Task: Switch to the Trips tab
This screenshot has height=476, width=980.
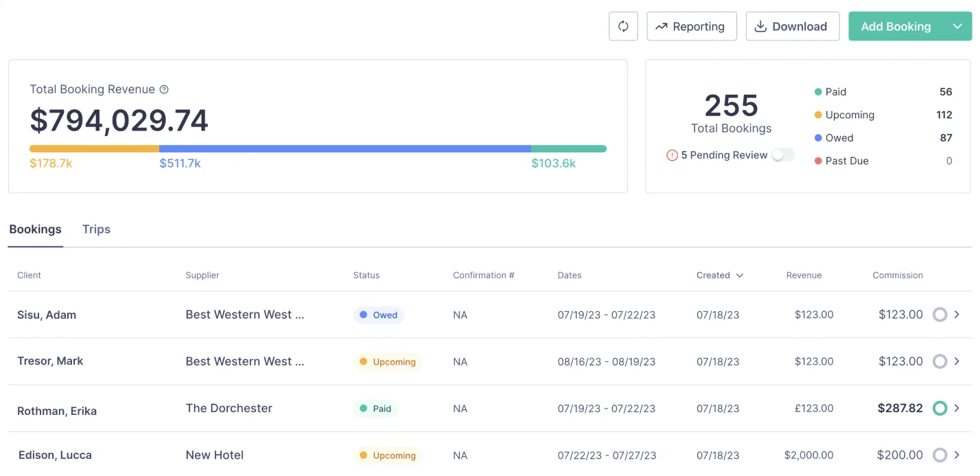Action: coord(96,229)
